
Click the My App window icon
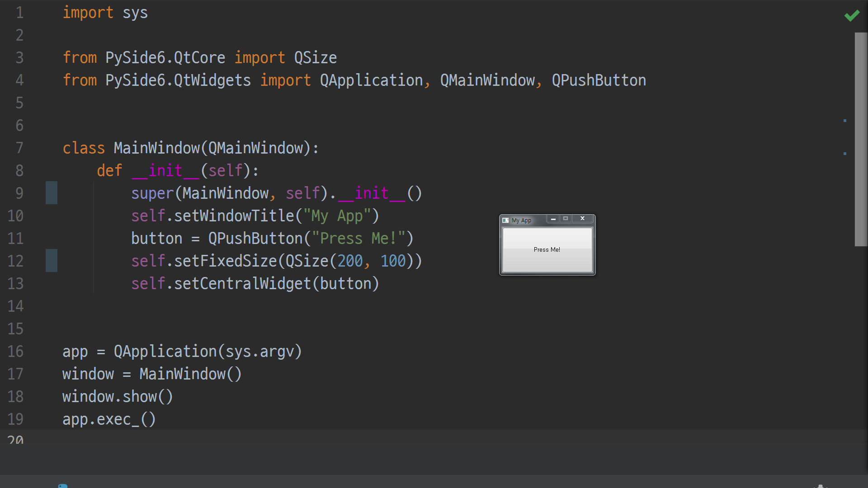click(x=505, y=221)
